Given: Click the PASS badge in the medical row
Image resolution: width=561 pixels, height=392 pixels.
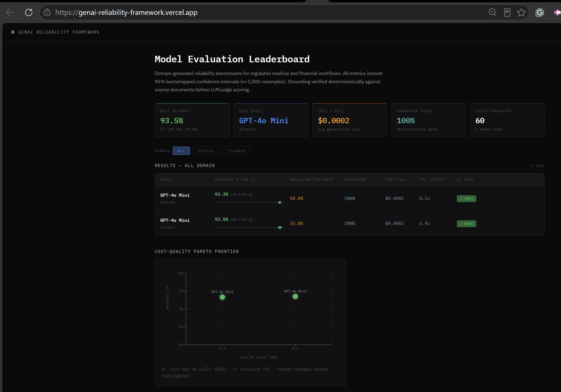Looking at the screenshot, I should pos(466,199).
